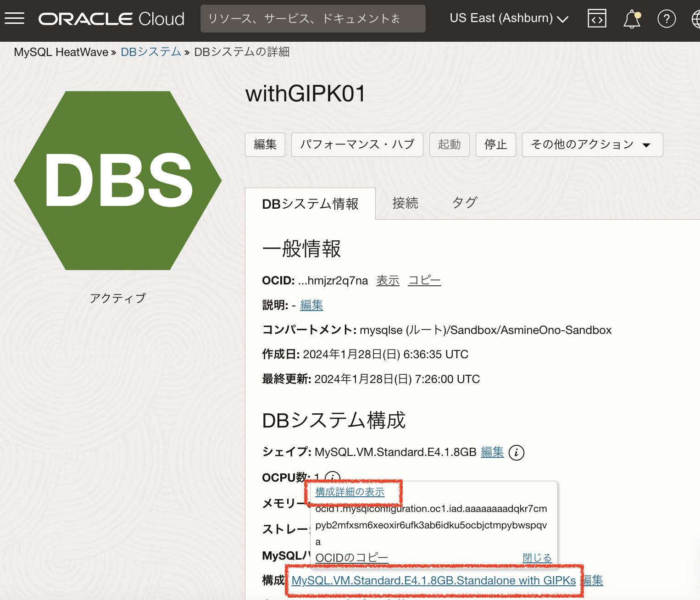Select the DBシステム情報 tab
The height and width of the screenshot is (600, 700).
point(311,204)
